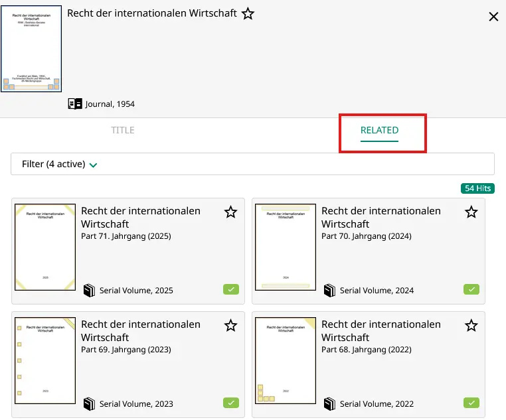Favorite the 69. Jahrgang (2023) volume

pos(230,326)
